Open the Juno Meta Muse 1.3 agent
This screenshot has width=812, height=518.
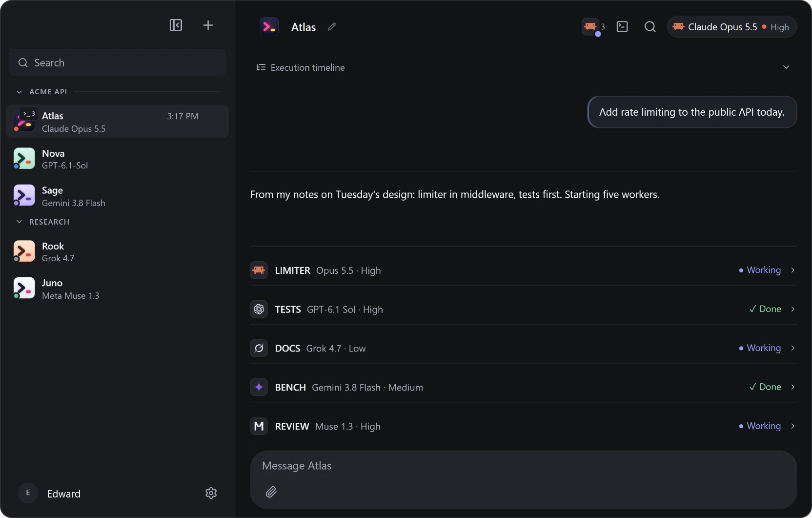[117, 289]
